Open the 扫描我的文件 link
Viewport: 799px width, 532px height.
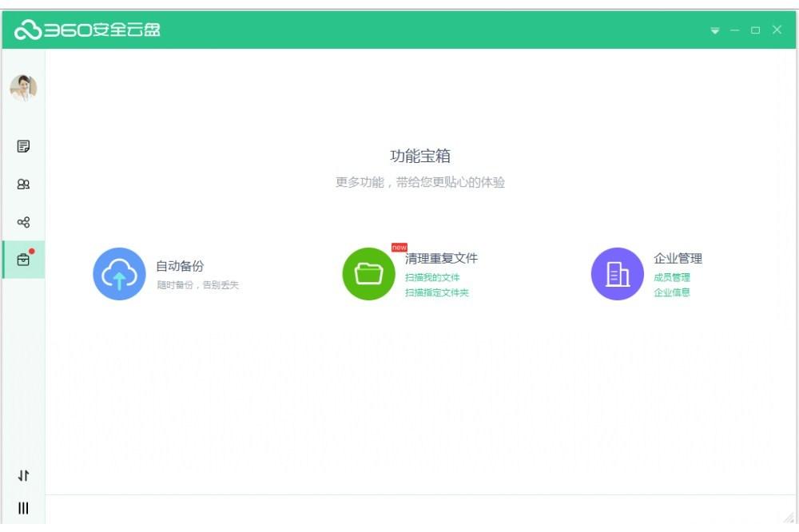coord(432,278)
